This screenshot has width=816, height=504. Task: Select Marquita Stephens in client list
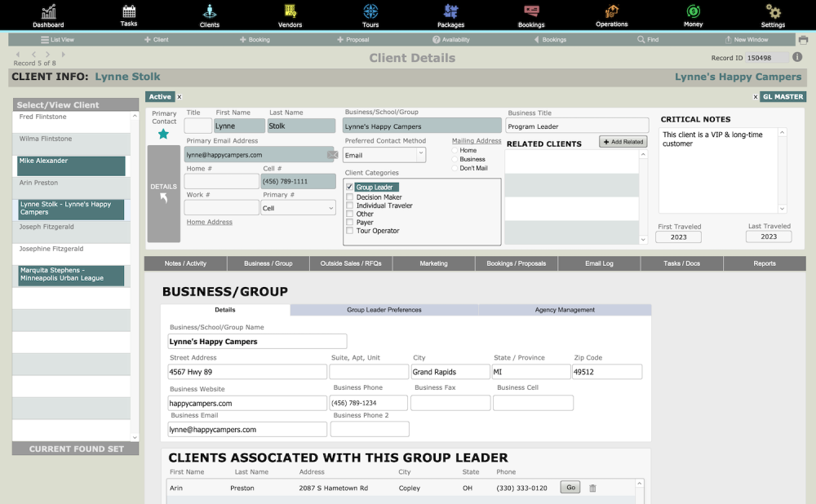(71, 276)
